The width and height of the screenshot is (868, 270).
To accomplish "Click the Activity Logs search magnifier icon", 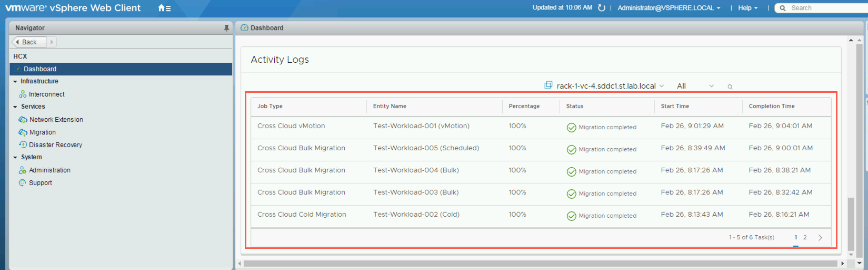I will tap(730, 86).
